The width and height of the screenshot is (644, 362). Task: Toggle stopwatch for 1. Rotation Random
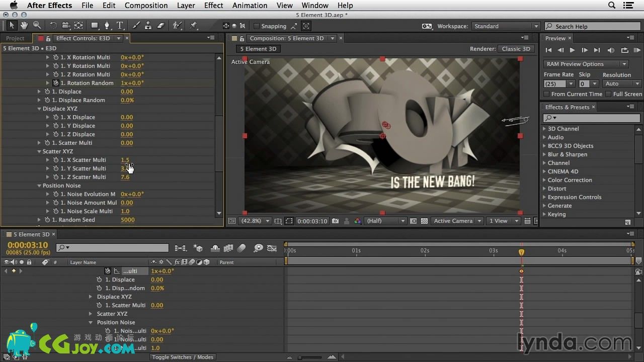56,83
